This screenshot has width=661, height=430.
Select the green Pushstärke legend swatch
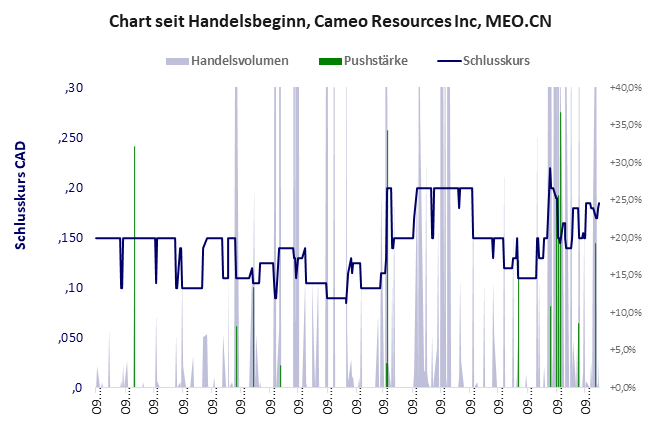pyautogui.click(x=329, y=61)
